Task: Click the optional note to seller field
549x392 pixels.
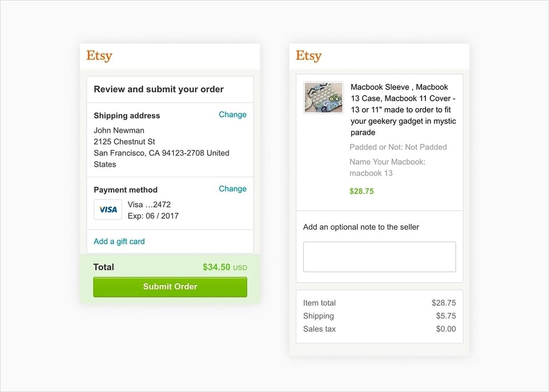Action: (379, 256)
